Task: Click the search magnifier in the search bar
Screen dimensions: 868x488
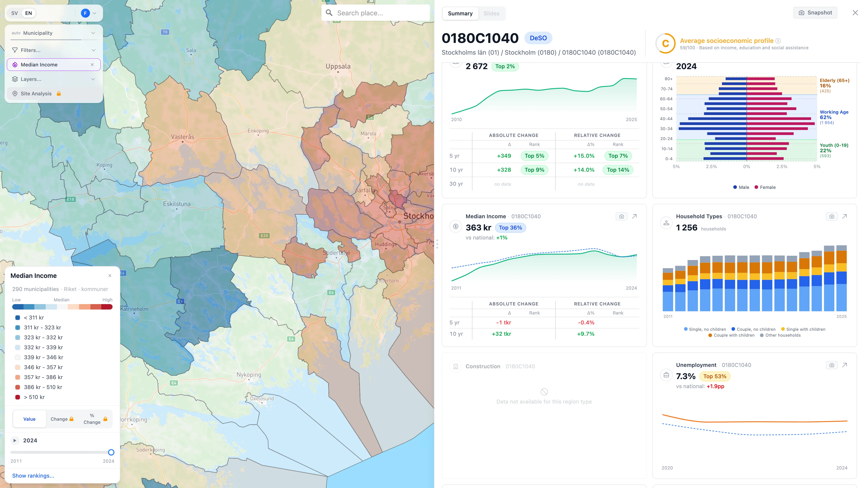Action: 329,12
